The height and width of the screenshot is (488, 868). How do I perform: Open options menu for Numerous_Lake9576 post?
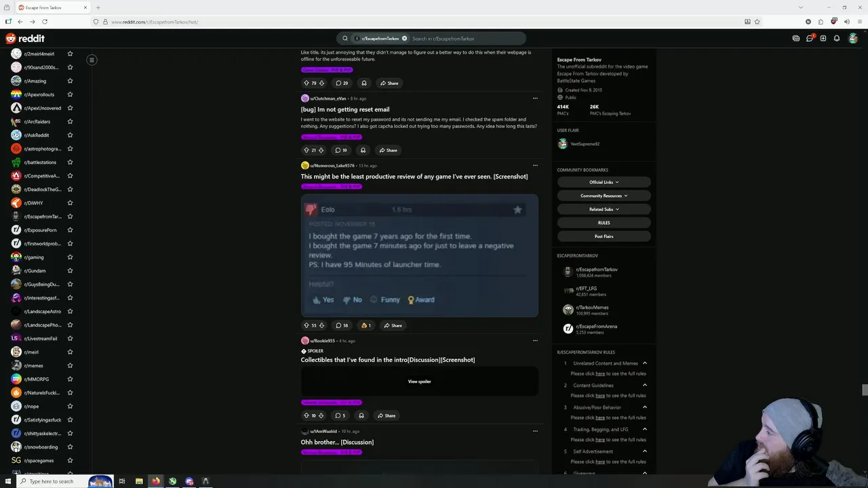535,165
